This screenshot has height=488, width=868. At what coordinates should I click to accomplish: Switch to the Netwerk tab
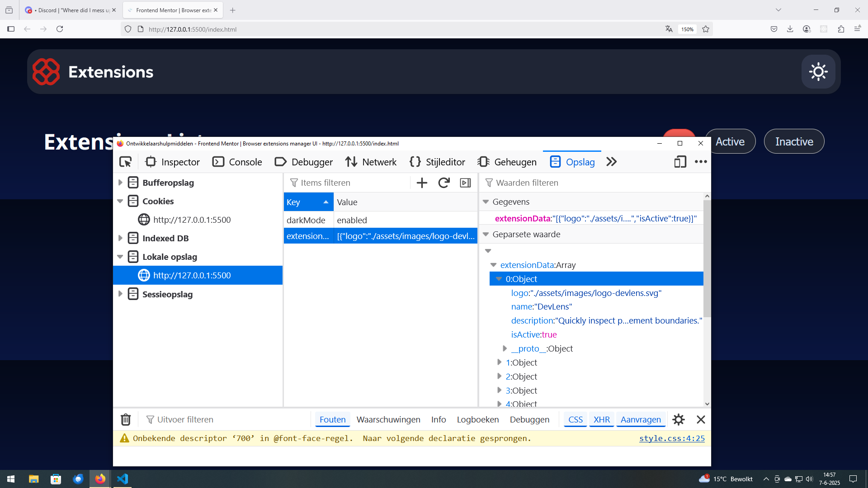[x=371, y=162]
